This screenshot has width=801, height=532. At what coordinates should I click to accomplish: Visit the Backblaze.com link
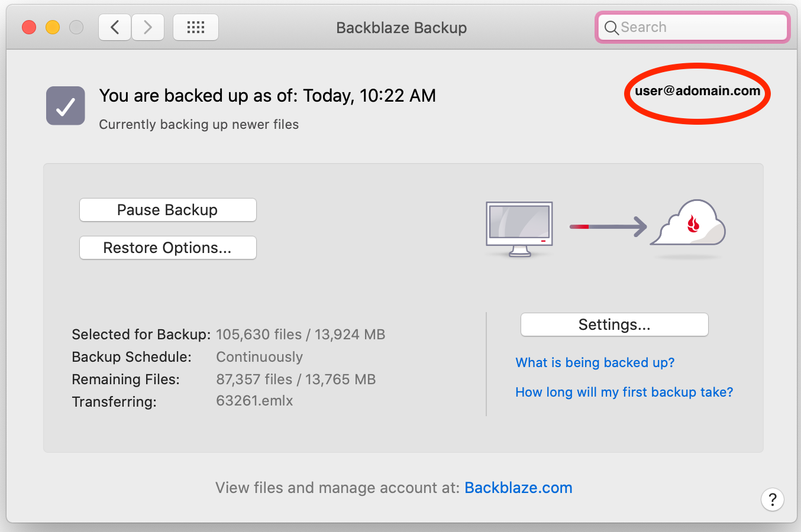coord(518,488)
